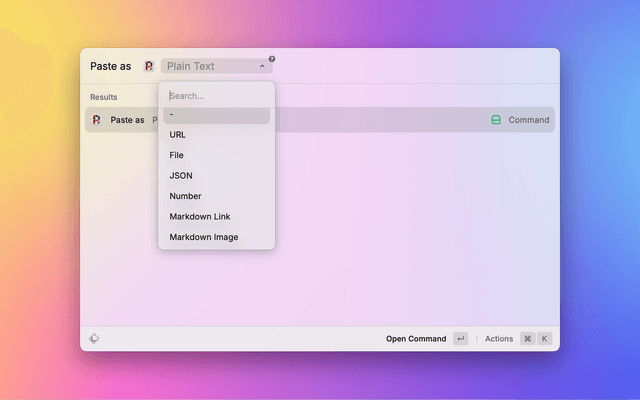Click the Raycast logo in bottom bar
Image resolution: width=640 pixels, height=400 pixels.
(94, 339)
